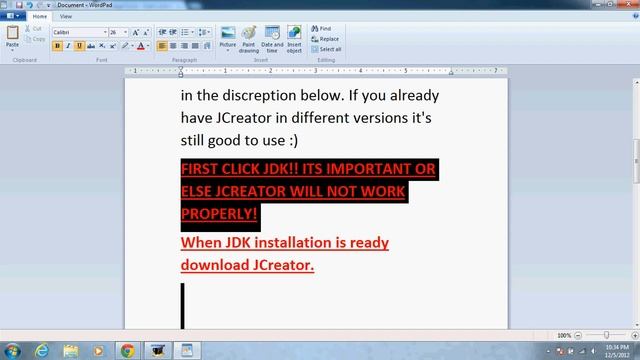Align text right
This screenshot has height=360, width=640.
point(184,46)
